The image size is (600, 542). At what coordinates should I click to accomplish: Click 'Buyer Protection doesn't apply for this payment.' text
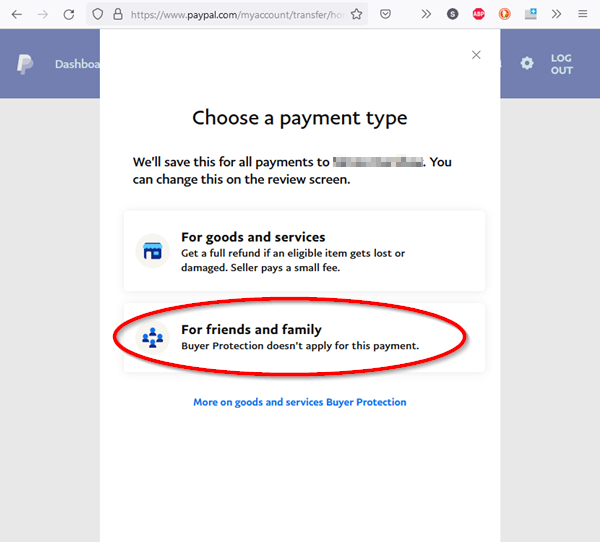click(300, 346)
